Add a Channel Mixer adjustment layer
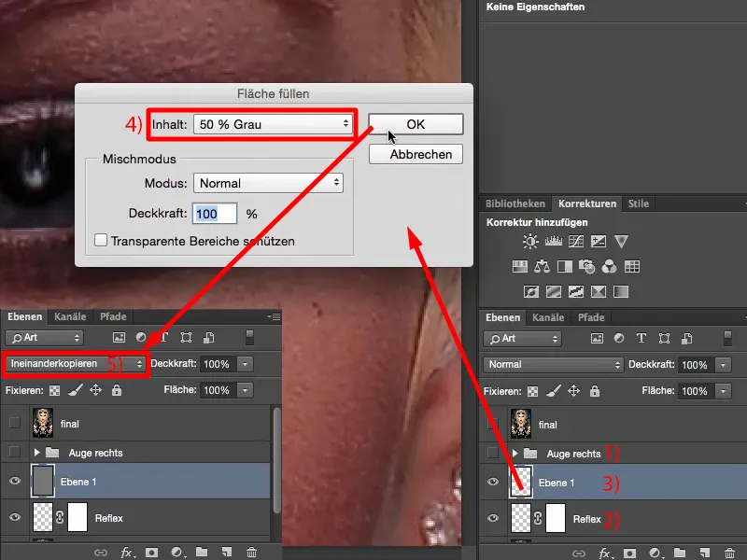747x560 pixels. 610,267
